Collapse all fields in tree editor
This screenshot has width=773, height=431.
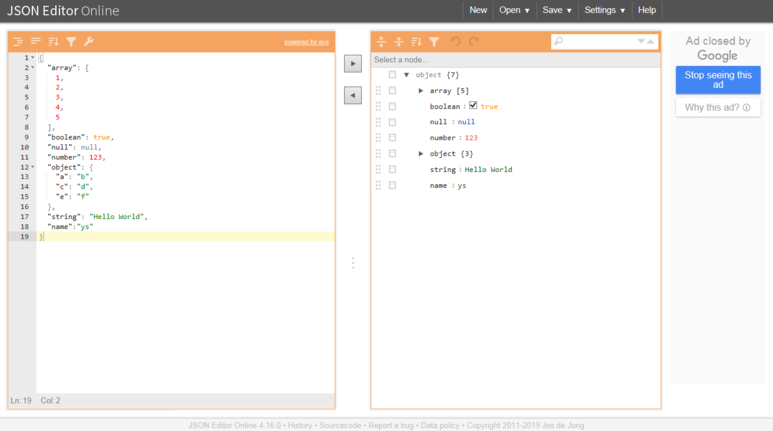click(399, 42)
